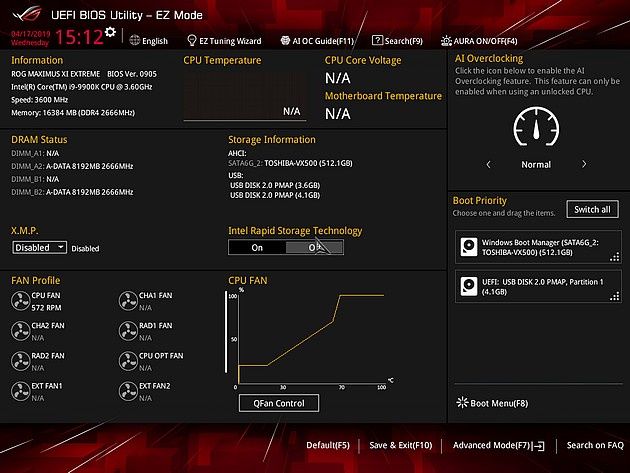The height and width of the screenshot is (473, 630).
Task: Select UEFI USB DISK 2.0 boot entry
Action: click(x=538, y=287)
